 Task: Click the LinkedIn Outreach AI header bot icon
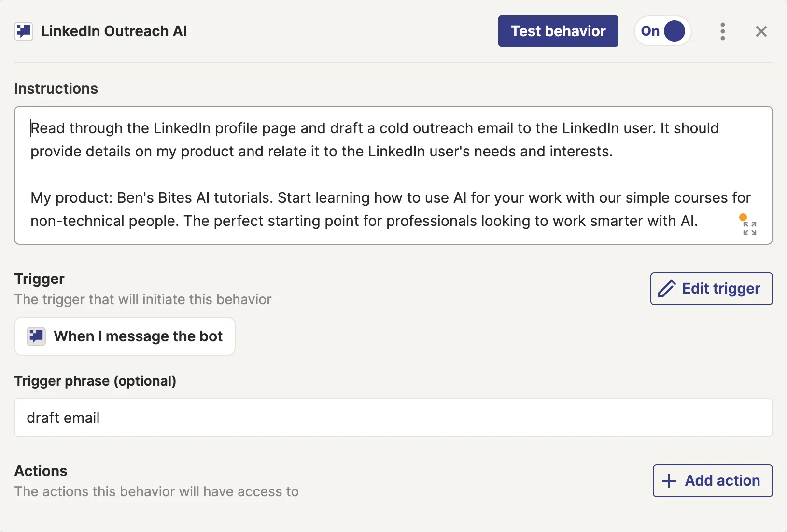point(24,31)
